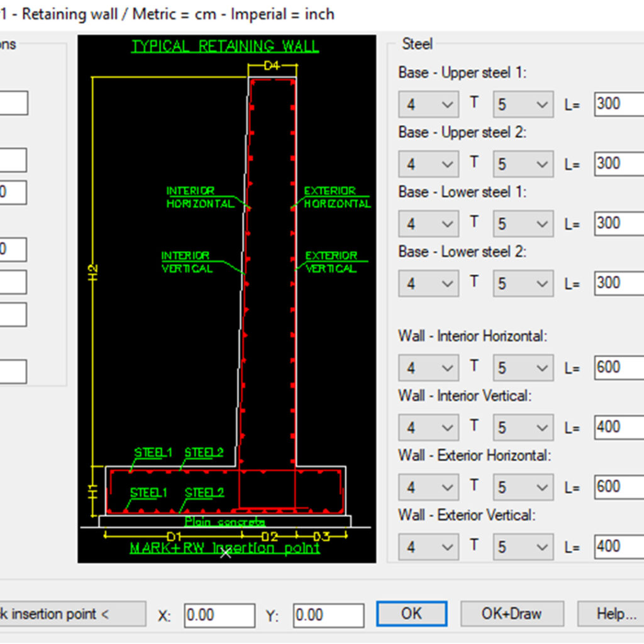
Task: Open the Wall Exterior Vertical quantity dropdown
Action: pos(428,547)
